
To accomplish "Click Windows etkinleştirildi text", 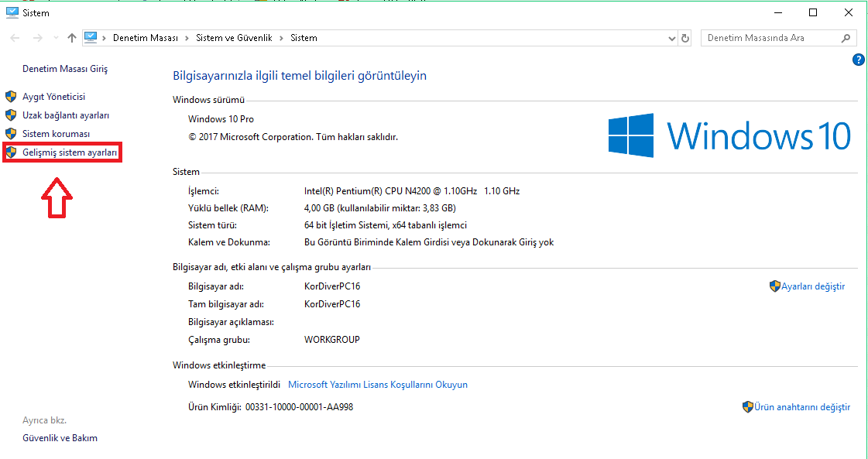I will (234, 384).
